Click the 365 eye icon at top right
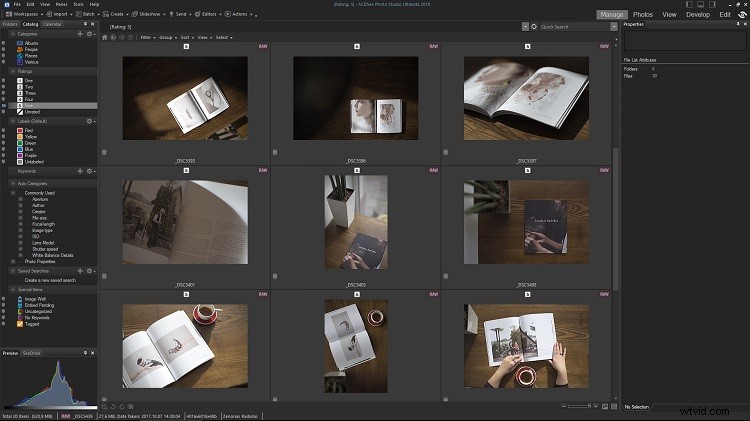 point(742,15)
